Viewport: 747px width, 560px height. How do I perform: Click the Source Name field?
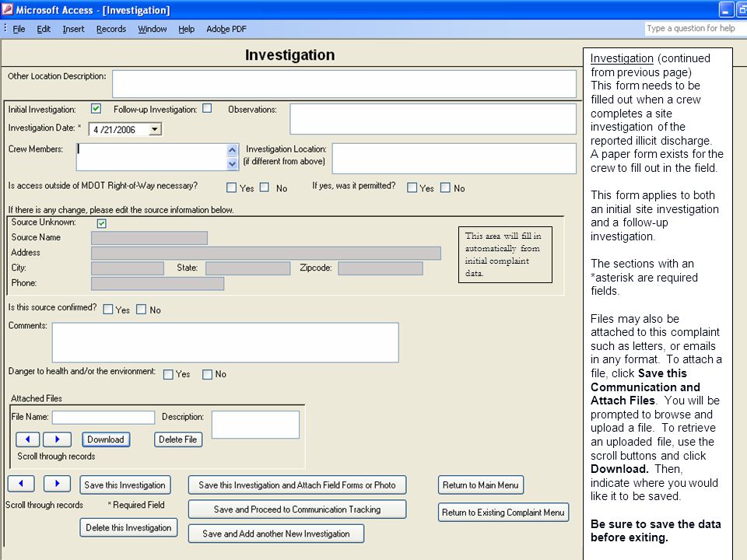(149, 238)
